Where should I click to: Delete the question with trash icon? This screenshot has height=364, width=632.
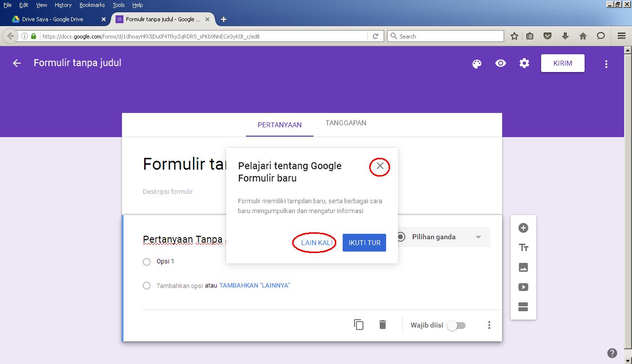tap(383, 325)
